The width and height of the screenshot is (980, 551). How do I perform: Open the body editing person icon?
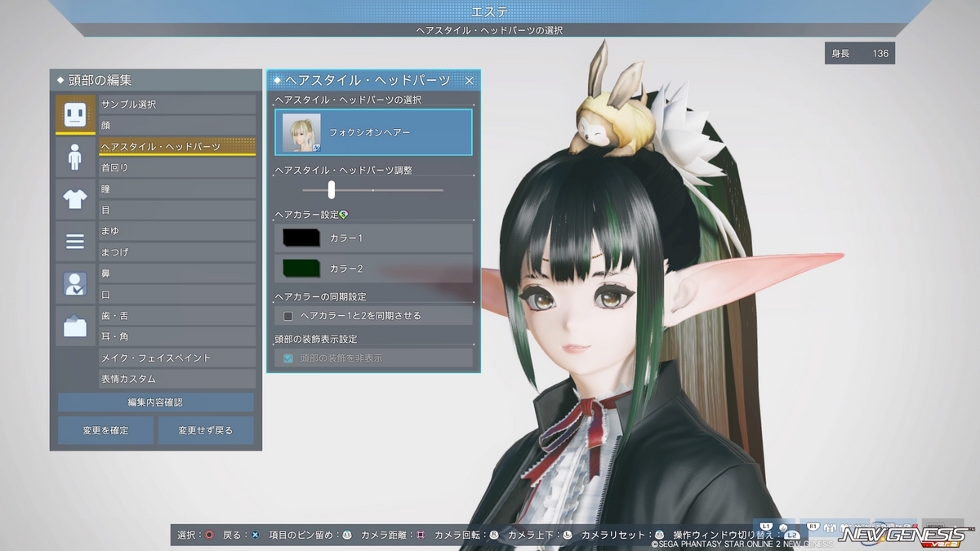pos(75,157)
